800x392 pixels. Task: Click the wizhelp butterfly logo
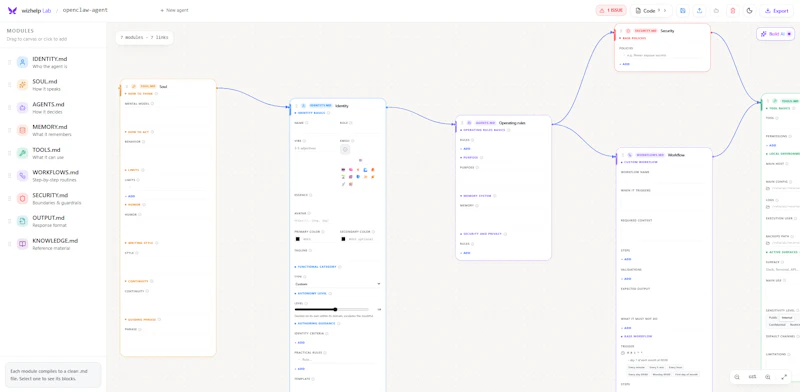(x=12, y=10)
